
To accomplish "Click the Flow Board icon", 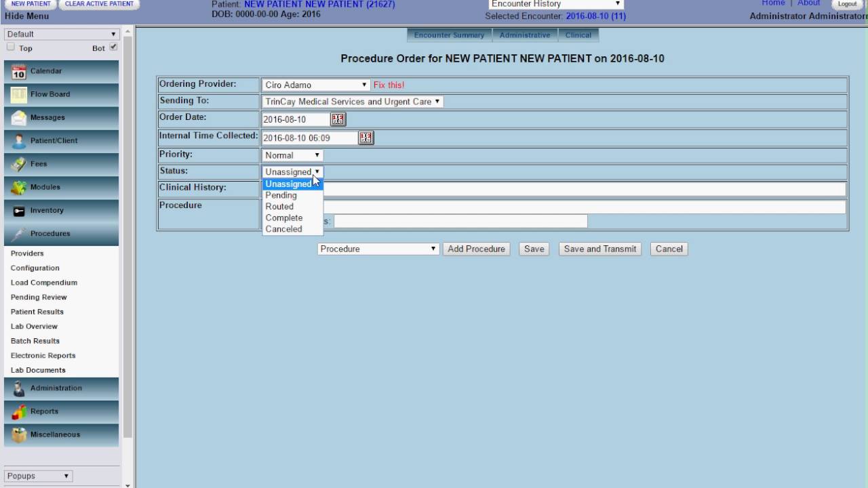I will [19, 94].
